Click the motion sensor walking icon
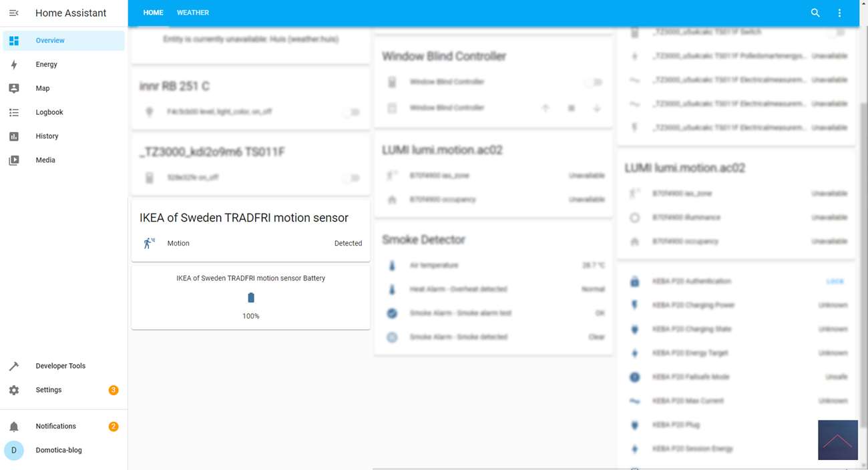 tap(150, 243)
